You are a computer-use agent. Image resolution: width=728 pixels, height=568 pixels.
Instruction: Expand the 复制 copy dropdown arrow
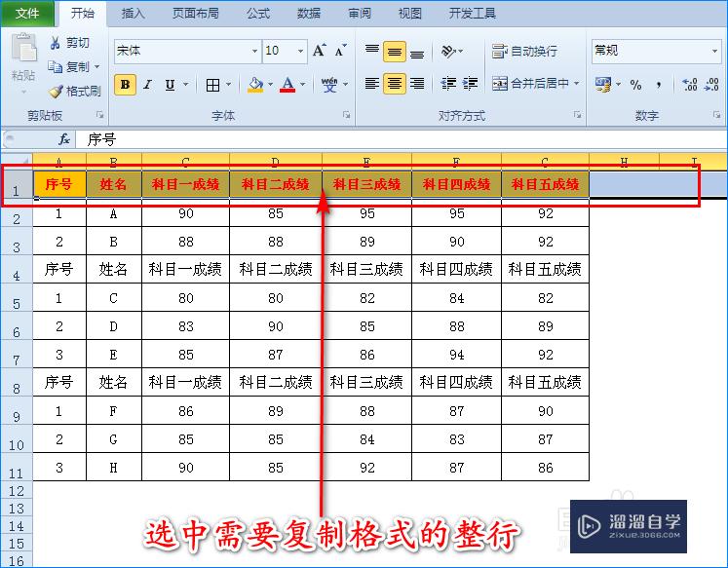[x=97, y=67]
